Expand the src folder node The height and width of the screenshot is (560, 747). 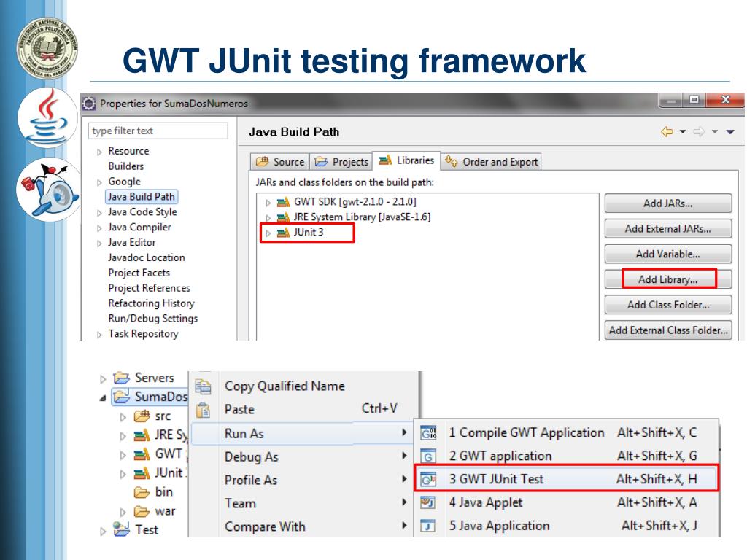tap(123, 417)
